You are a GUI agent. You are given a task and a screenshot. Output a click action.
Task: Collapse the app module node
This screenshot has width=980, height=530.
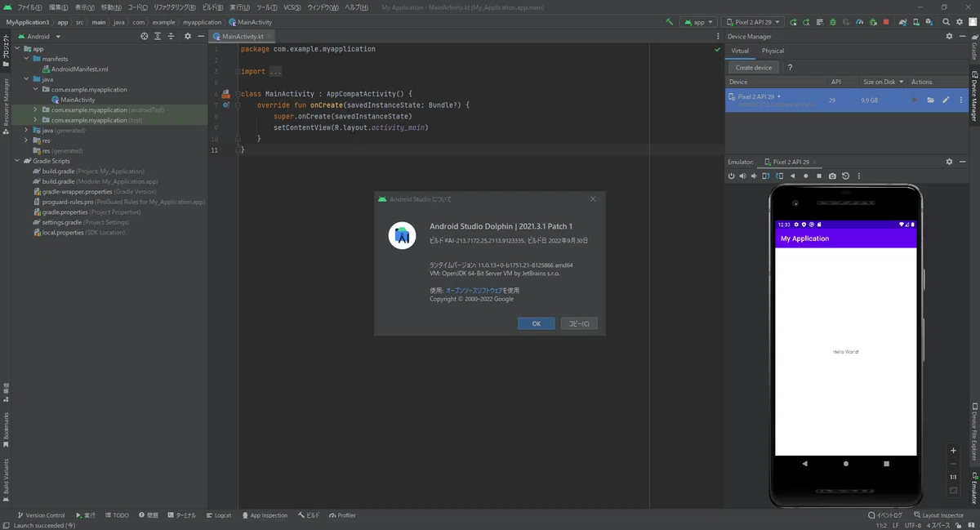pyautogui.click(x=17, y=49)
